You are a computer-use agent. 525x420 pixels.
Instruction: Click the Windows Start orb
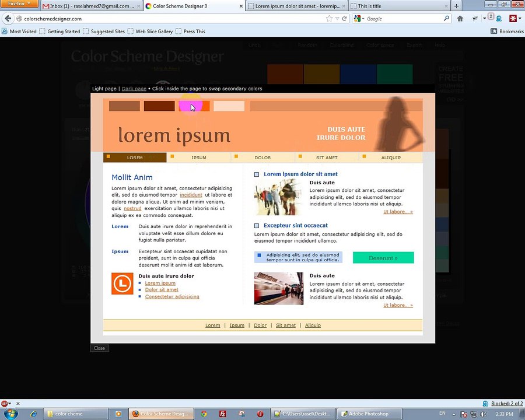pyautogui.click(x=10, y=414)
